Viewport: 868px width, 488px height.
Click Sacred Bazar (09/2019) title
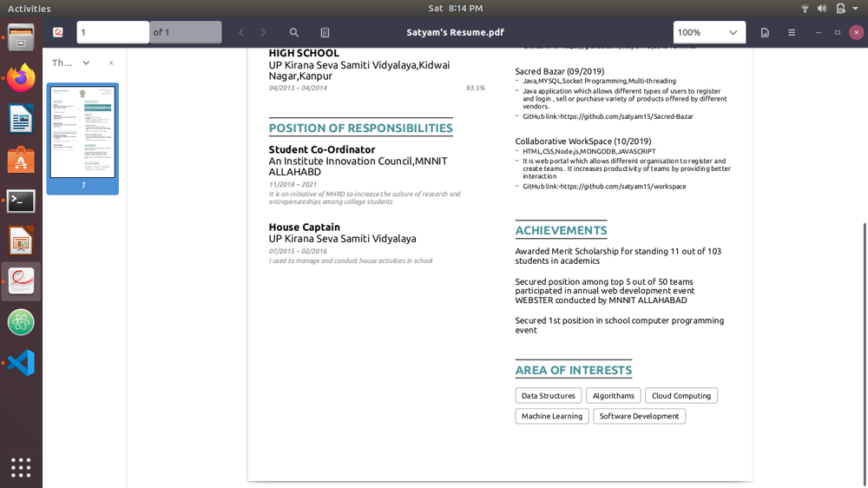pyautogui.click(x=560, y=71)
